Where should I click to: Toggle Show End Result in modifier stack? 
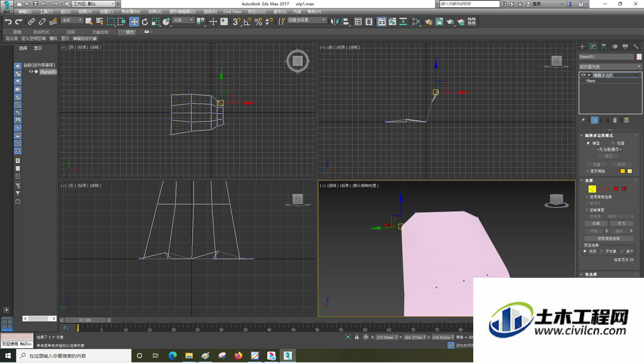[x=595, y=120]
